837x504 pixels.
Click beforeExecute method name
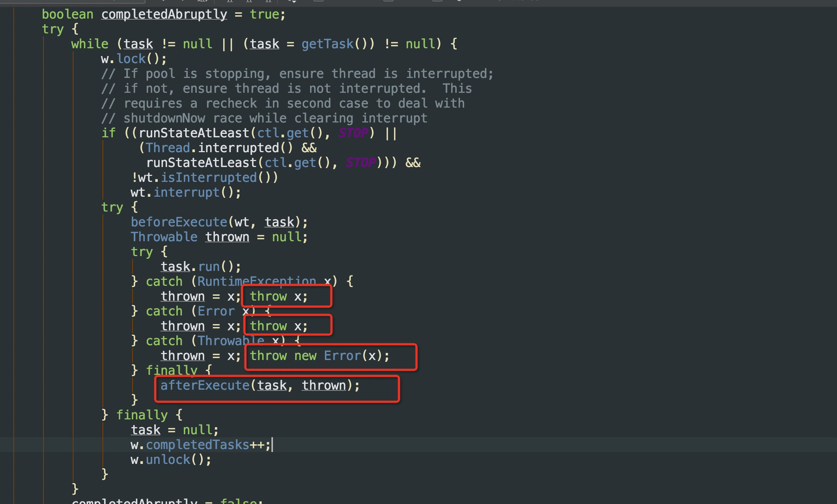click(179, 222)
